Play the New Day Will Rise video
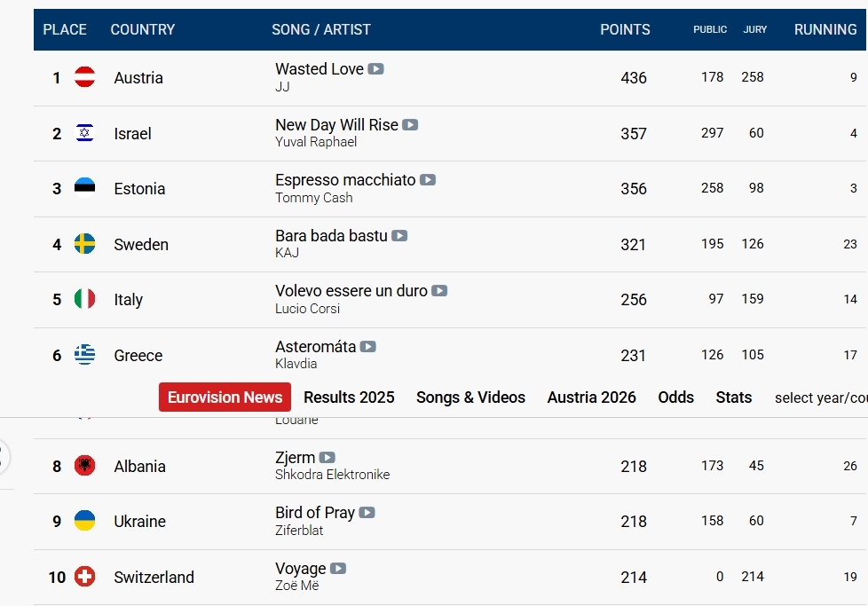868x606 pixels. point(410,125)
